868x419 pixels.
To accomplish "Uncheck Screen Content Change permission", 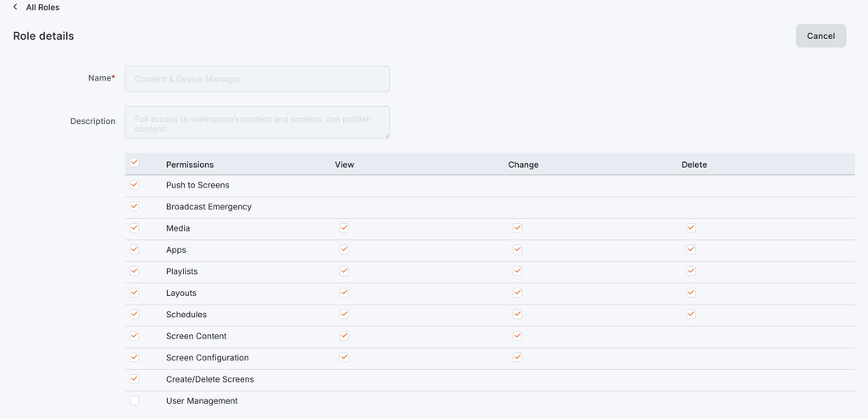I will click(518, 336).
